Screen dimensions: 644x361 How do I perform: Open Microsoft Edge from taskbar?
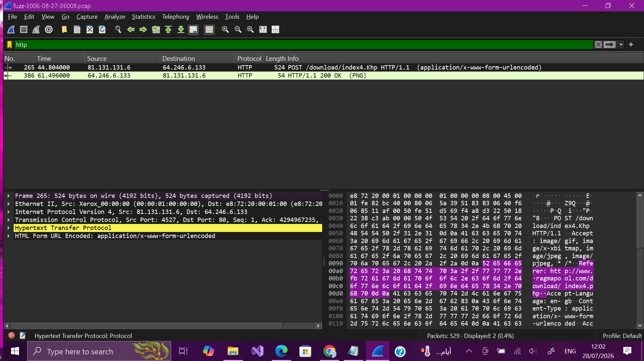pos(281,351)
